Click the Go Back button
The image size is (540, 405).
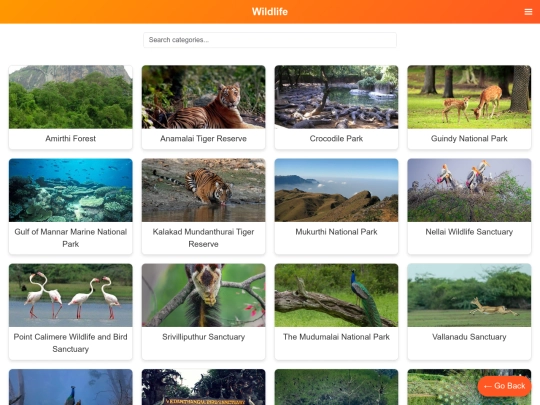pyautogui.click(x=505, y=386)
